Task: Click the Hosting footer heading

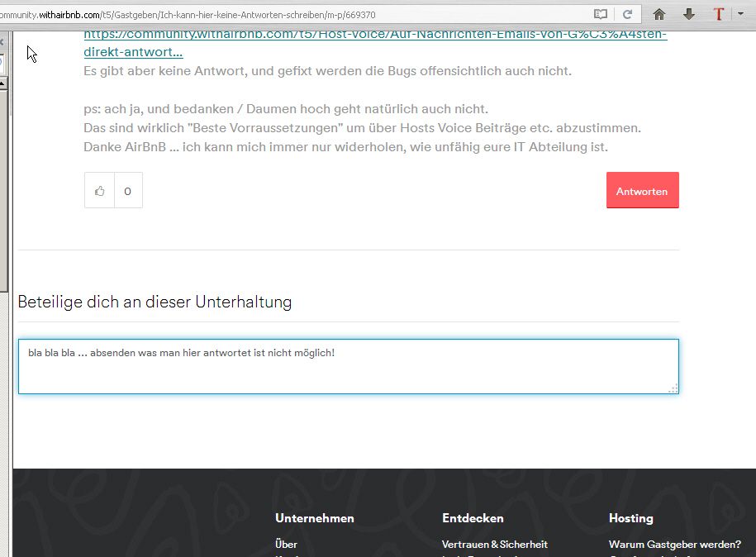Action: 630,518
